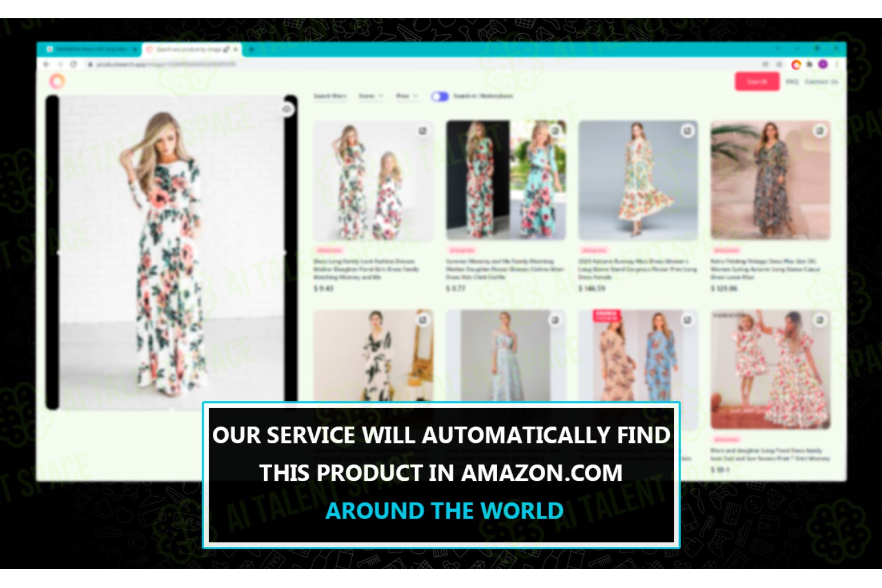
Task: Click the search-by-image icon on the white mother-daughter card
Action: 422,131
